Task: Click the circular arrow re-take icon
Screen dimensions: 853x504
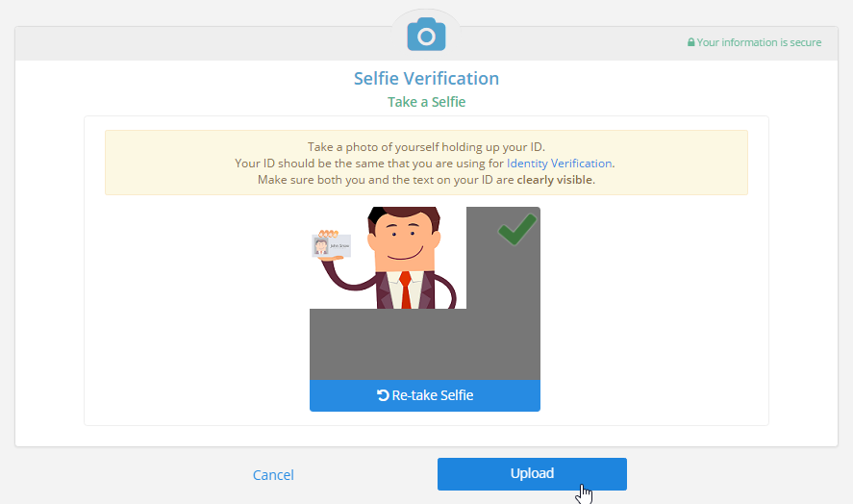Action: [383, 395]
